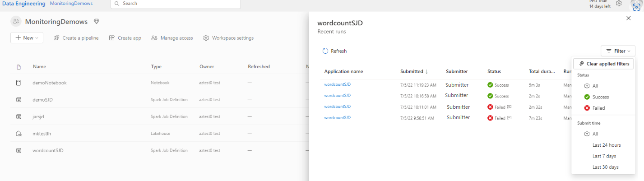
Task: Filter runs to Last 7 days
Action: pos(604,156)
